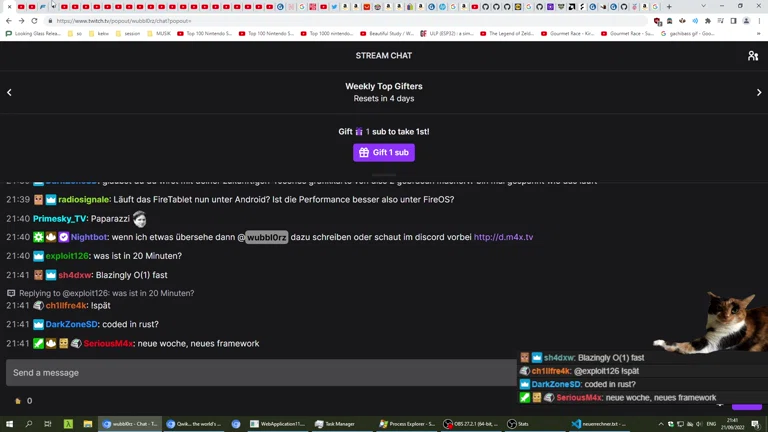Open the 'session' bookmark folder
Viewport: 768px width, 432px height.
[128, 34]
